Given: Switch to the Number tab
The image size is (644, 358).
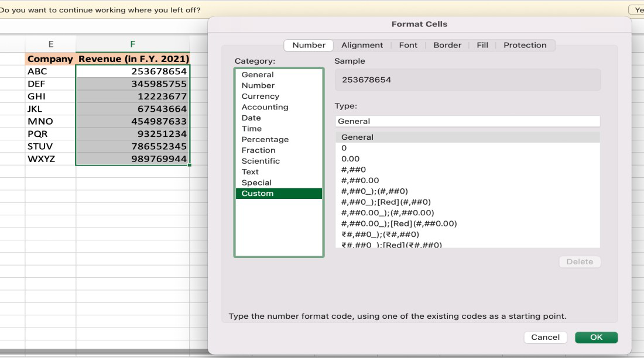Looking at the screenshot, I should coord(309,45).
